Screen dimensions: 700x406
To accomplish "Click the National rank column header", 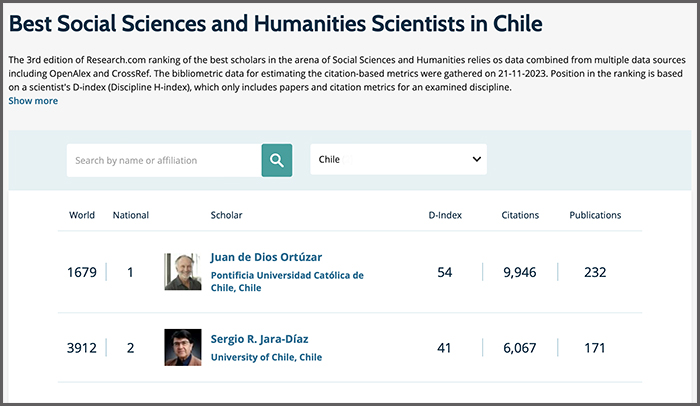I will [131, 215].
